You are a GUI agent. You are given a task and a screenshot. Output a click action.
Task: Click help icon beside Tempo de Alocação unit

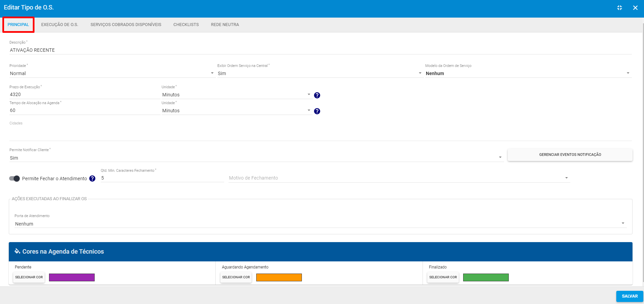pyautogui.click(x=317, y=111)
